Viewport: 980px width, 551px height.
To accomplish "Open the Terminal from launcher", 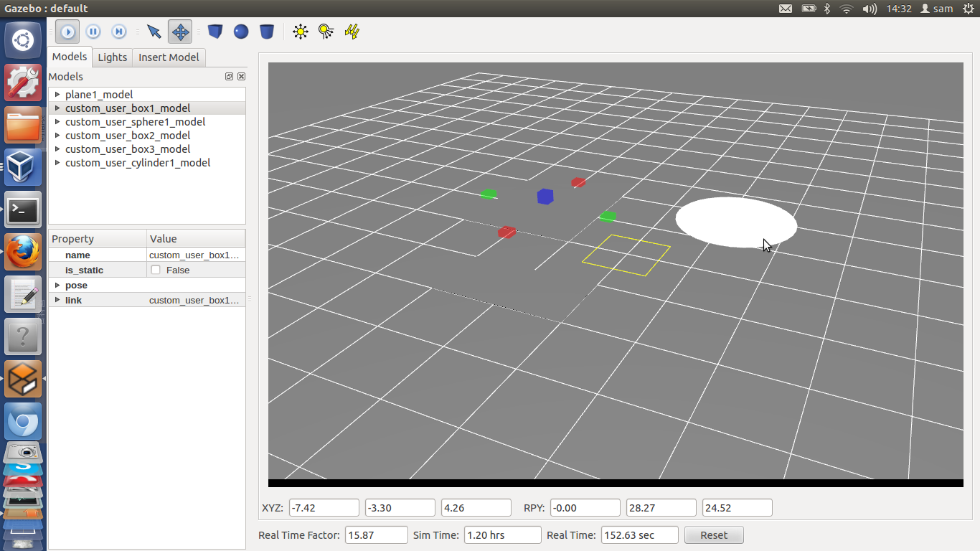I will [23, 209].
